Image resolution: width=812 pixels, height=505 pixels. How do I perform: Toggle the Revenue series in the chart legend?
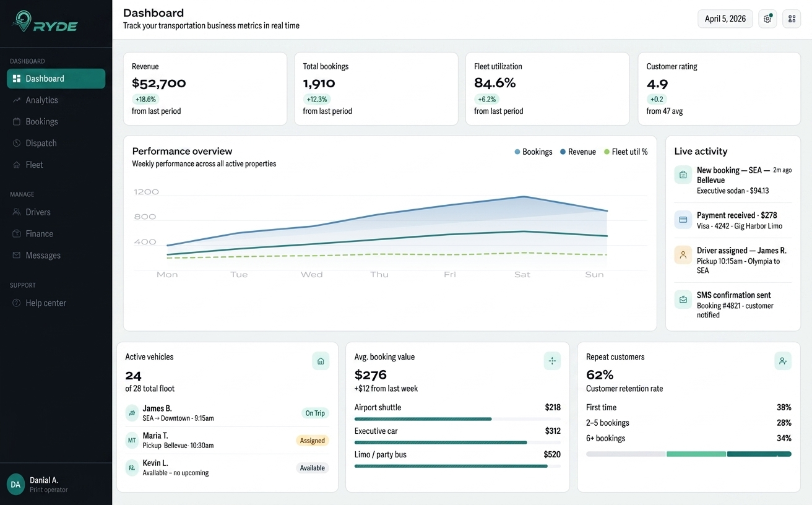pos(577,152)
